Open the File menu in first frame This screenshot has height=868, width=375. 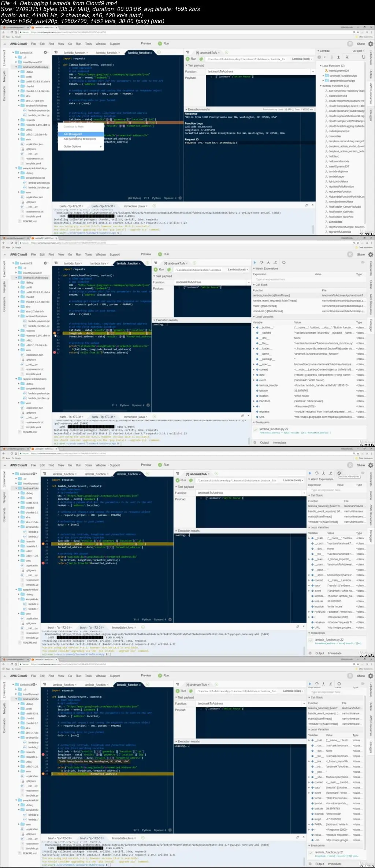coord(33,44)
